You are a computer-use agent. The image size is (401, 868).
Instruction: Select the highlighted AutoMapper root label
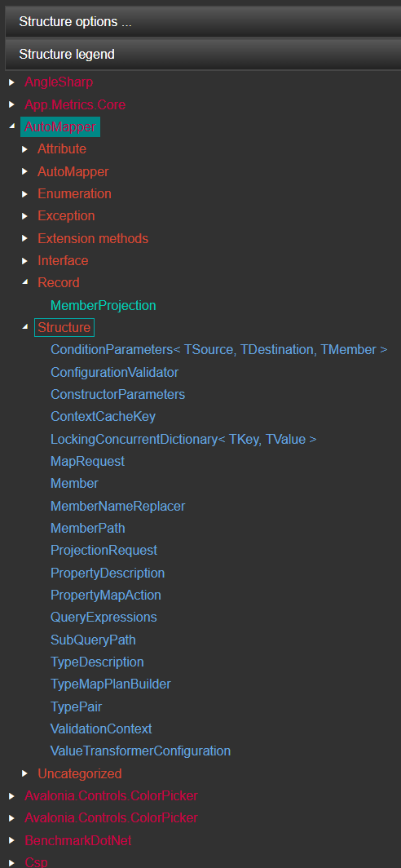coord(60,127)
